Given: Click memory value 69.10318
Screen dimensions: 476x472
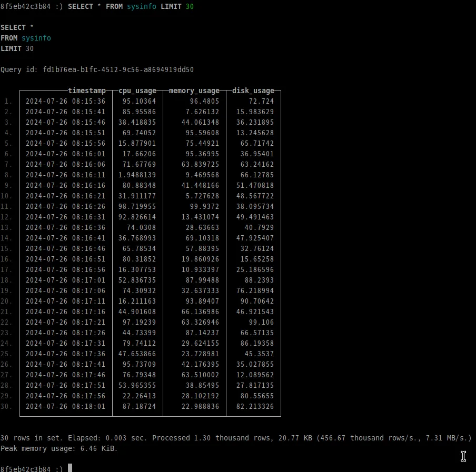Looking at the screenshot, I should click(x=202, y=238).
